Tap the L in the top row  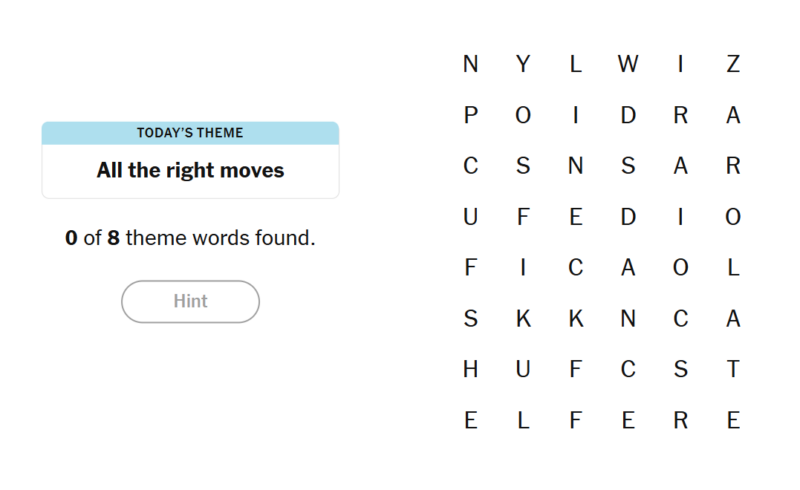[x=576, y=64]
